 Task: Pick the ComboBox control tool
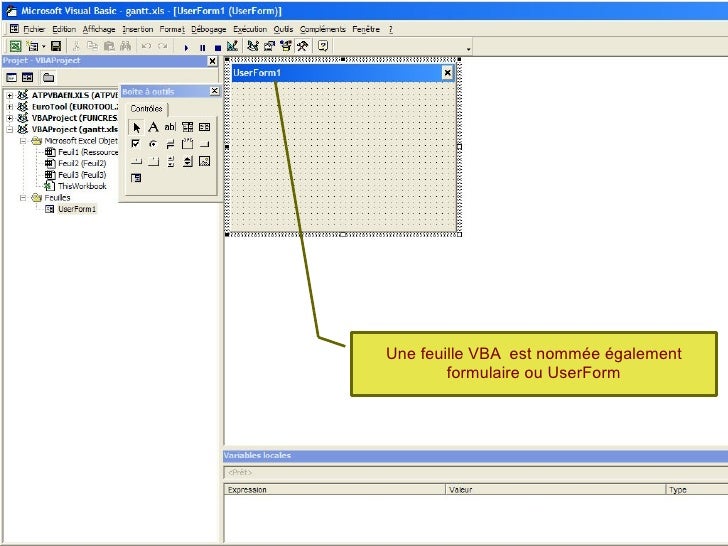coord(188,127)
